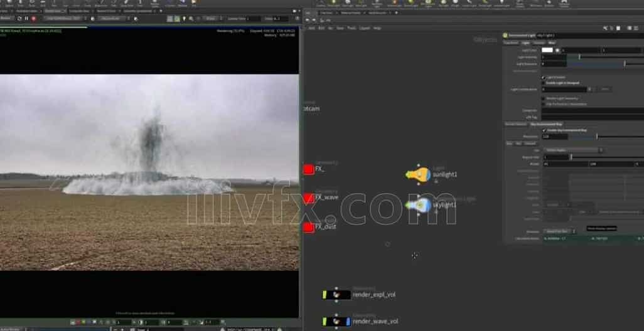The width and height of the screenshot is (644, 331).
Task: Select the Environment Light shelf tool
Action: tap(428, 5)
